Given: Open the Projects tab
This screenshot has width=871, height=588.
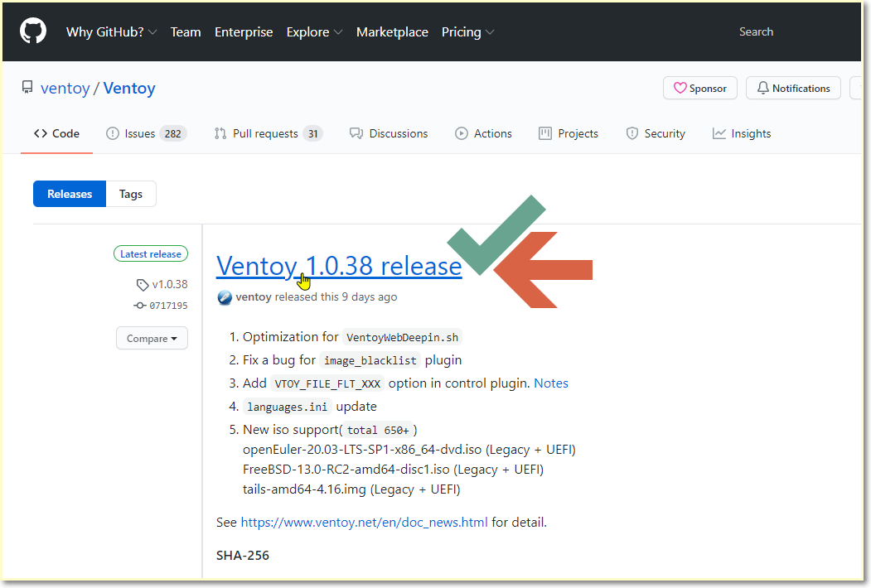Looking at the screenshot, I should pos(569,134).
